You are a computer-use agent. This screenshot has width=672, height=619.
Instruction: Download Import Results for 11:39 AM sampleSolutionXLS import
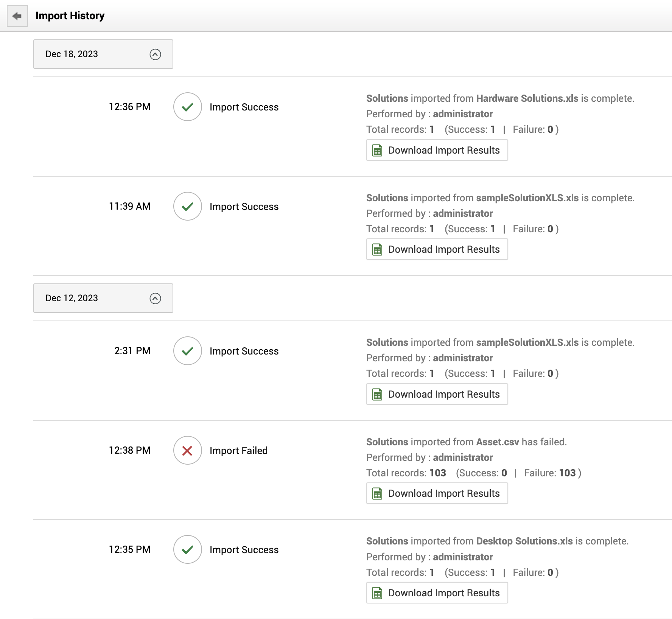click(437, 249)
